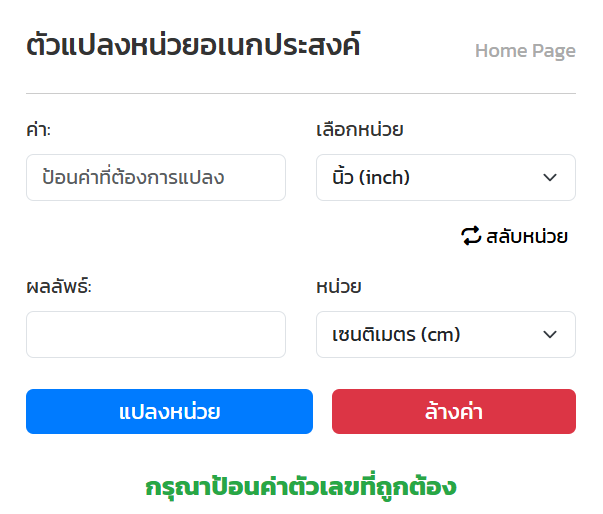
Task: Click the ผลลัพธ์: label
Action: pos(59,286)
